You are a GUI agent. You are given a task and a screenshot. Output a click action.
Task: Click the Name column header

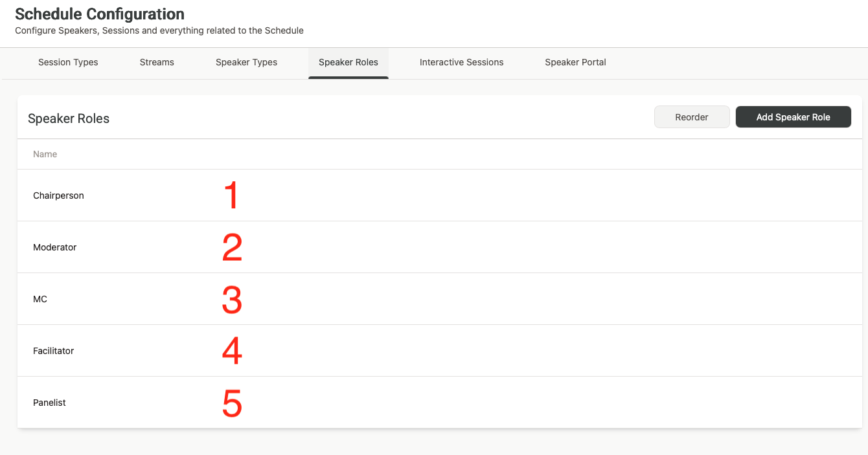(x=45, y=154)
